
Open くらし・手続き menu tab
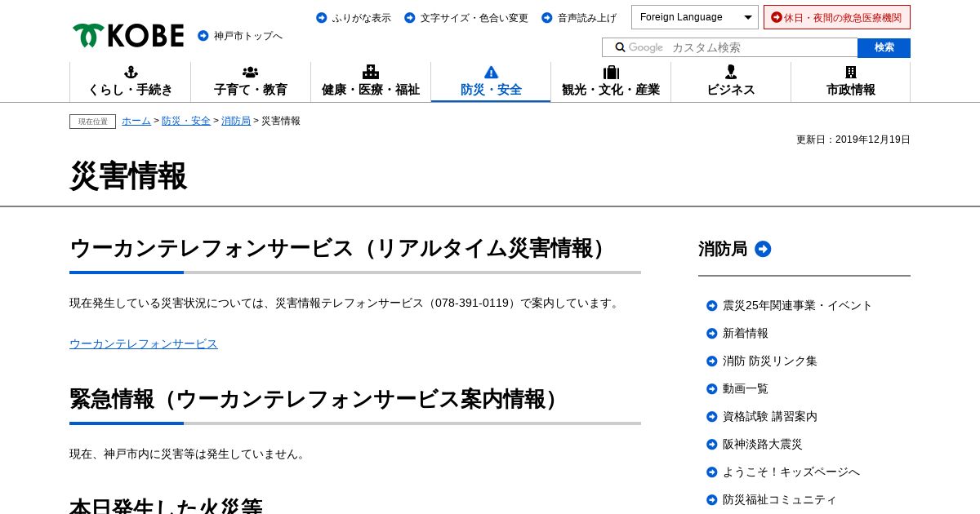131,82
